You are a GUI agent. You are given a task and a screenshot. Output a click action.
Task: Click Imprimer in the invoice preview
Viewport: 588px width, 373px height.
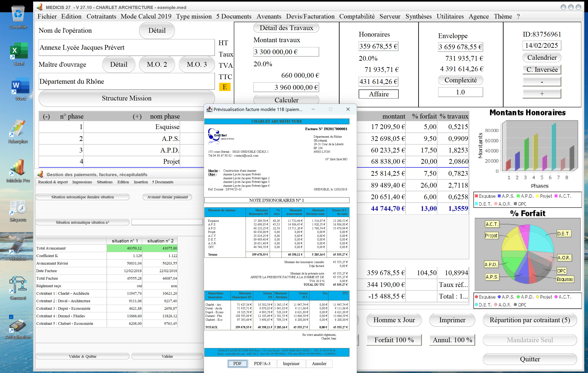point(291,364)
